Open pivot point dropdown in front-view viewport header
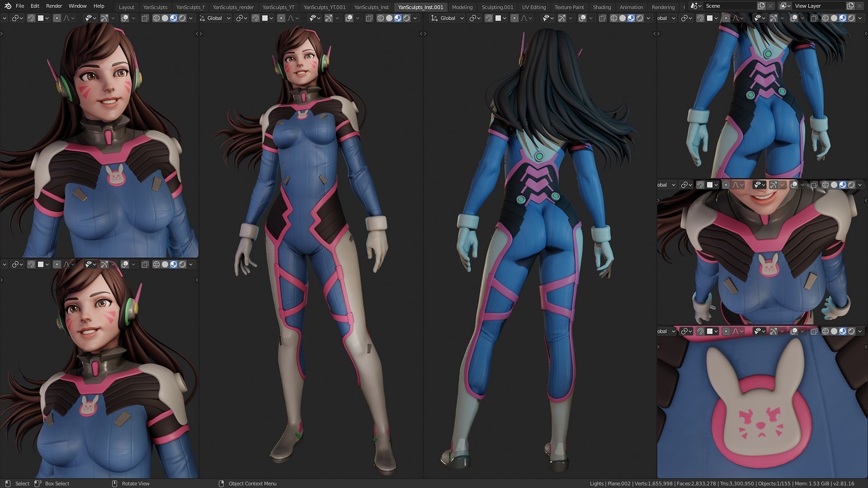The height and width of the screenshot is (488, 868). [x=242, y=18]
